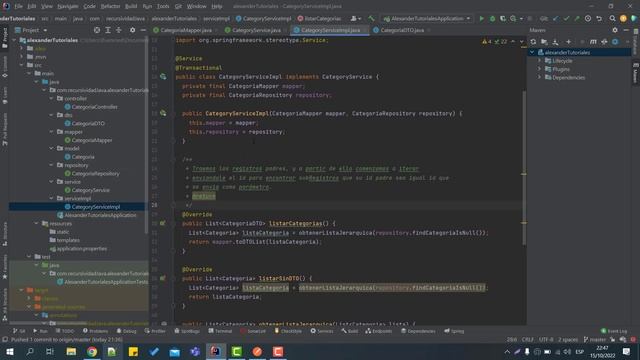Viewport: 640px width, 360px height.
Task: Click the master Git branch widget
Action: coord(595,340)
